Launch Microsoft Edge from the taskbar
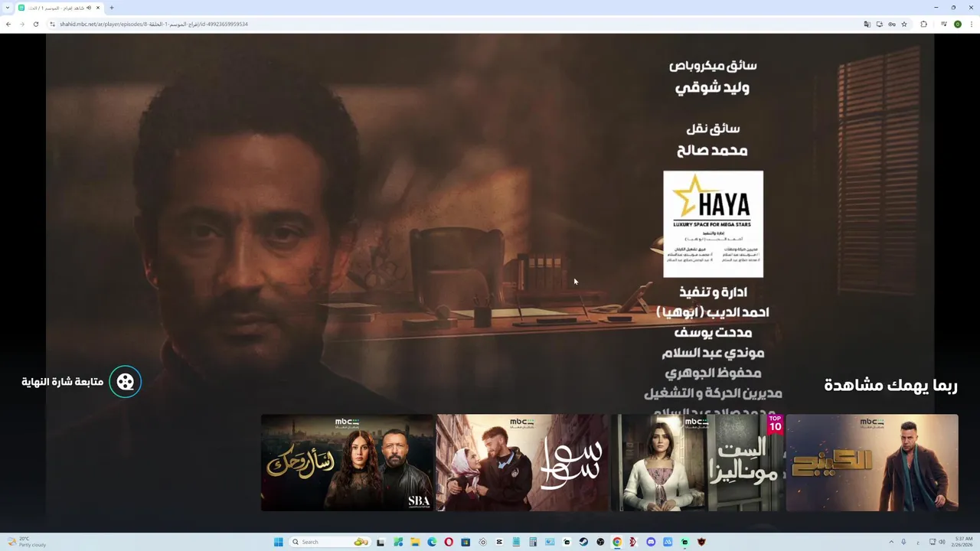This screenshot has width=980, height=551. [x=432, y=542]
